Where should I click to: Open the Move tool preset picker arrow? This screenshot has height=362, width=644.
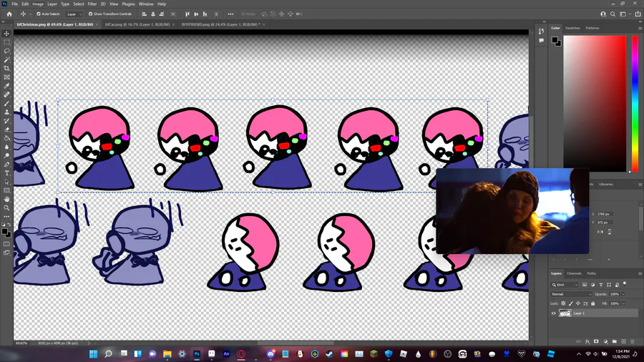pos(30,14)
